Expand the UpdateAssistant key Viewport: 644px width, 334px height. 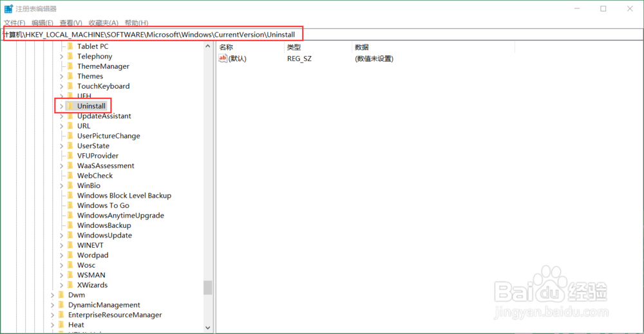point(62,116)
